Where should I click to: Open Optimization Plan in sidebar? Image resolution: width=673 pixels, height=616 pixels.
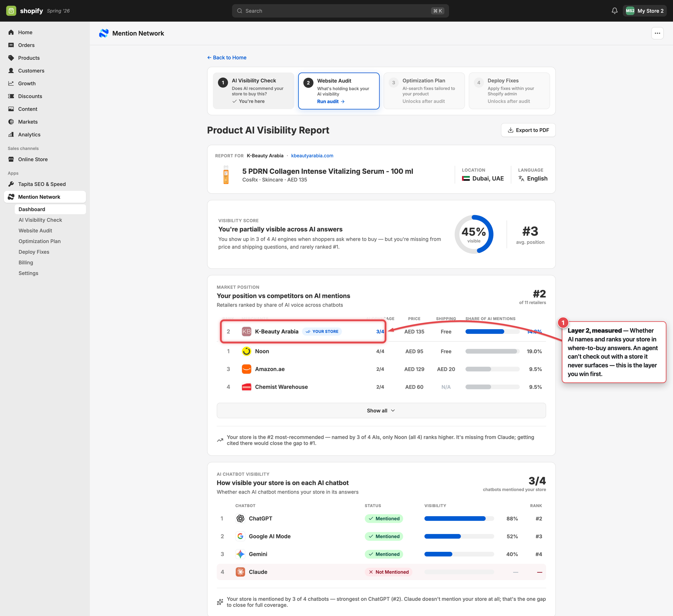point(39,241)
